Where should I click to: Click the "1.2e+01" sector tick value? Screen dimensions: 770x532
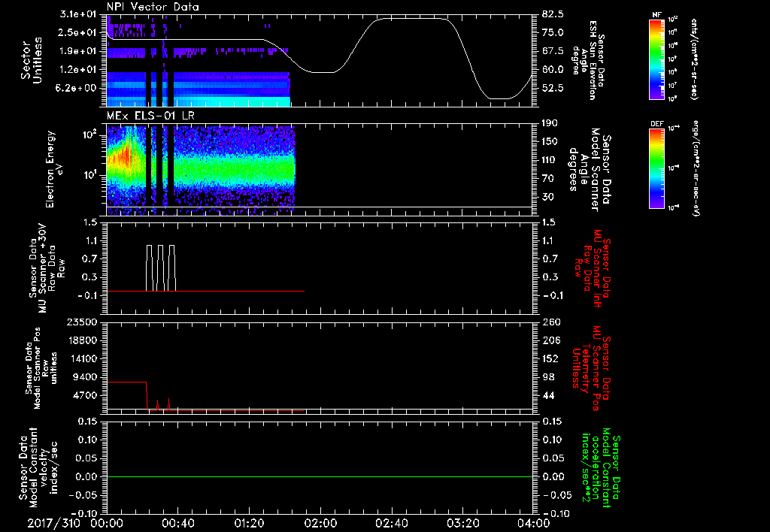pyautogui.click(x=78, y=70)
